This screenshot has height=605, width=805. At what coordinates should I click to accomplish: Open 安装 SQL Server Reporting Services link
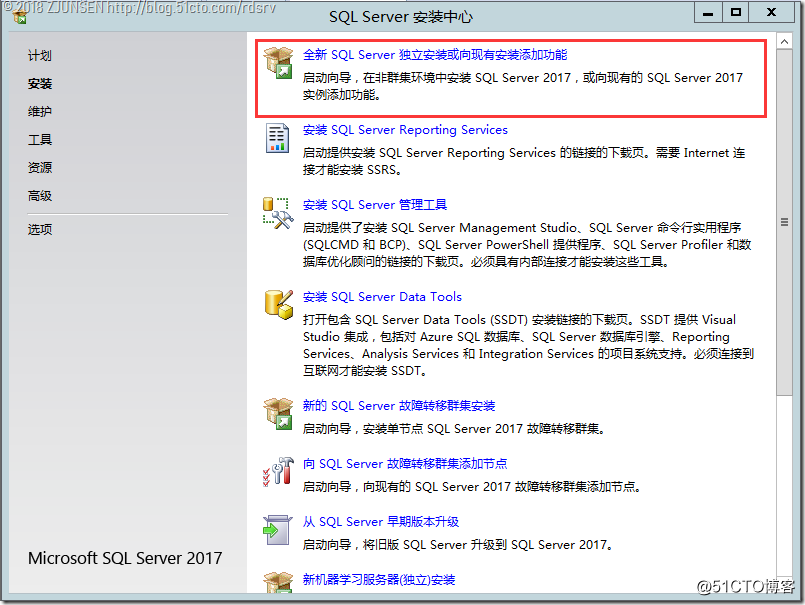pyautogui.click(x=405, y=130)
